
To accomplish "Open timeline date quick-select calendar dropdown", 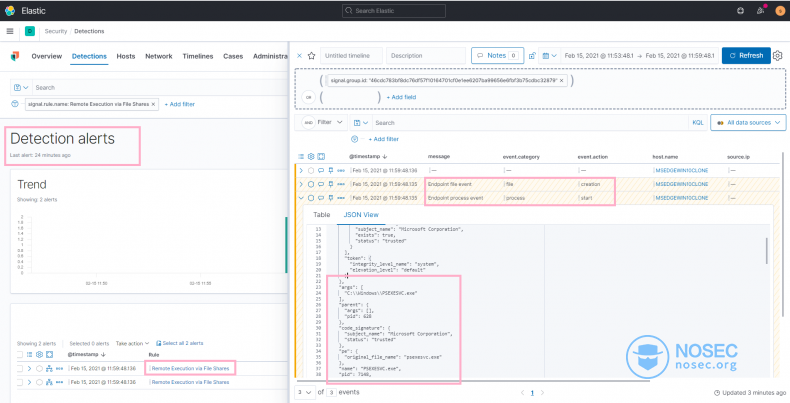I will click(550, 56).
